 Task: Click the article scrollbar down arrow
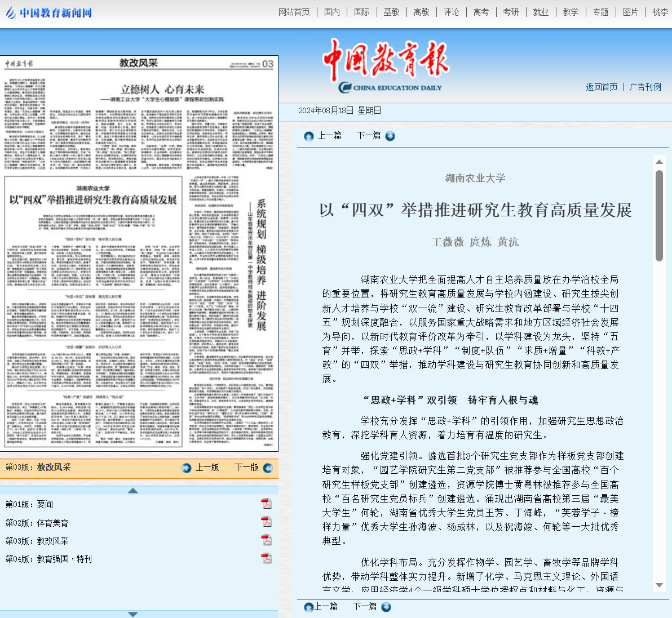pos(659,585)
